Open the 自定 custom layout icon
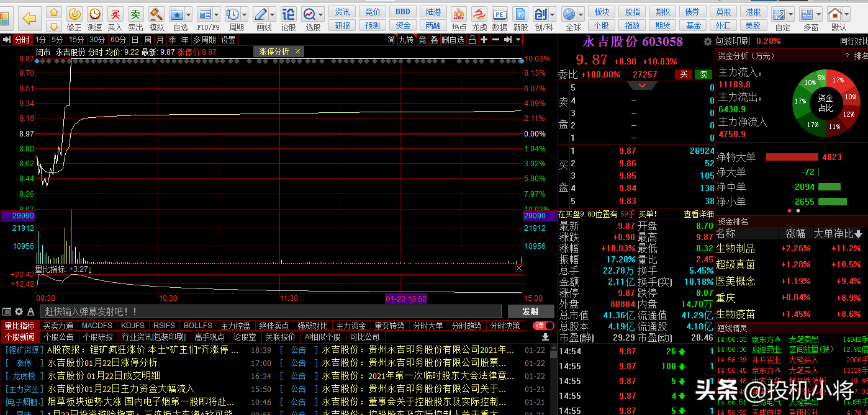This screenshot has height=415, width=868. [x=779, y=14]
